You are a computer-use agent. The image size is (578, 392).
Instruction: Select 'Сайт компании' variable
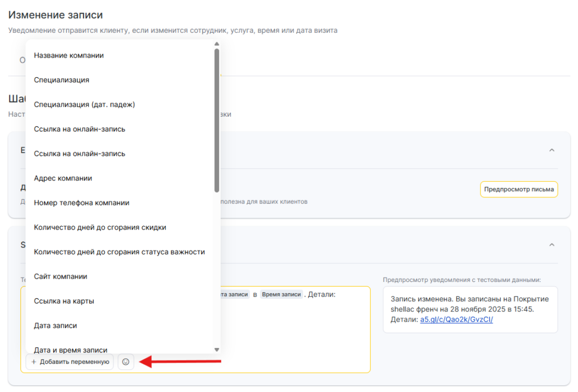point(60,276)
